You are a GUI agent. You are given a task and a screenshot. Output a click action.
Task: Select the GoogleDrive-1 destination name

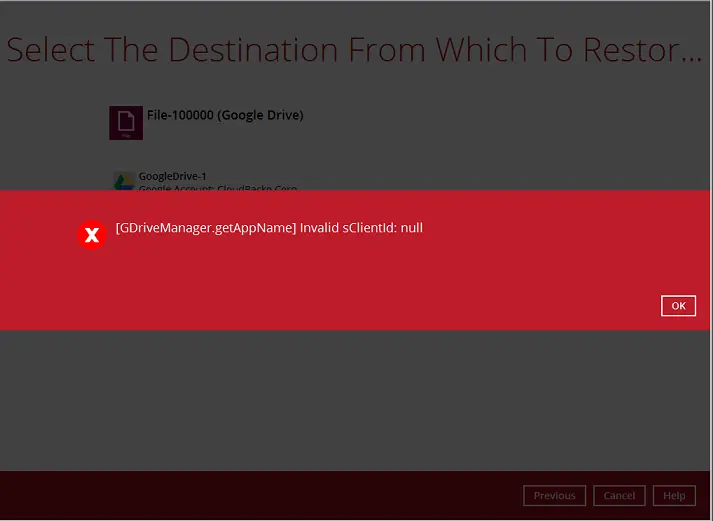tap(172, 176)
